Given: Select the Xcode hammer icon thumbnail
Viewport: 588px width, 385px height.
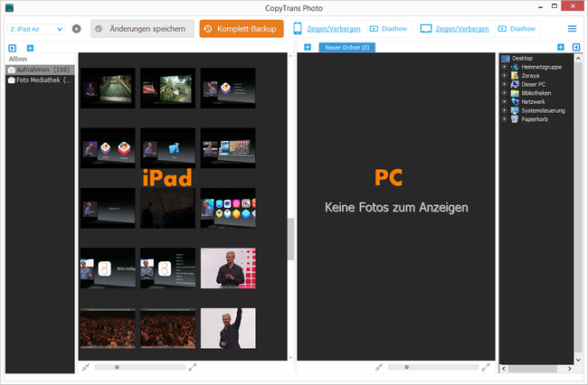Looking at the screenshot, I should pos(168,148).
